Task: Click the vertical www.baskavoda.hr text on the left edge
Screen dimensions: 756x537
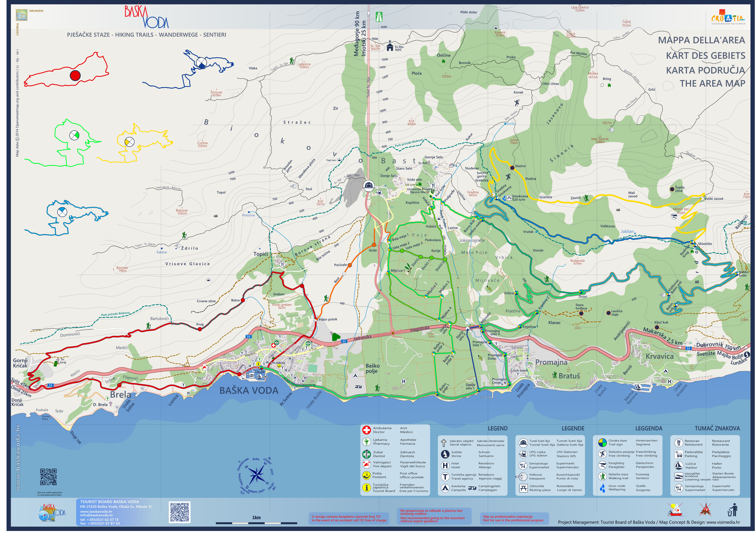Action: click(x=18, y=458)
